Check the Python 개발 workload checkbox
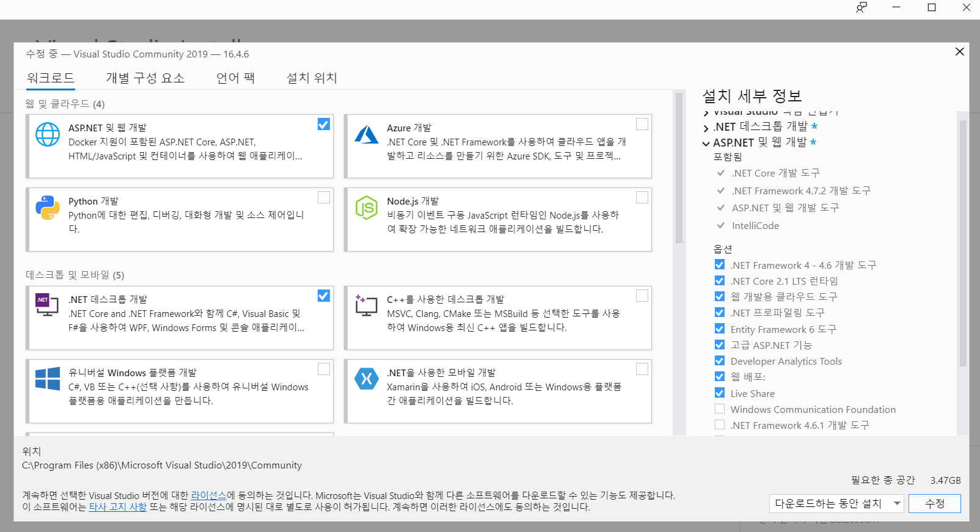Screen dimensions: 980x532 324,197
